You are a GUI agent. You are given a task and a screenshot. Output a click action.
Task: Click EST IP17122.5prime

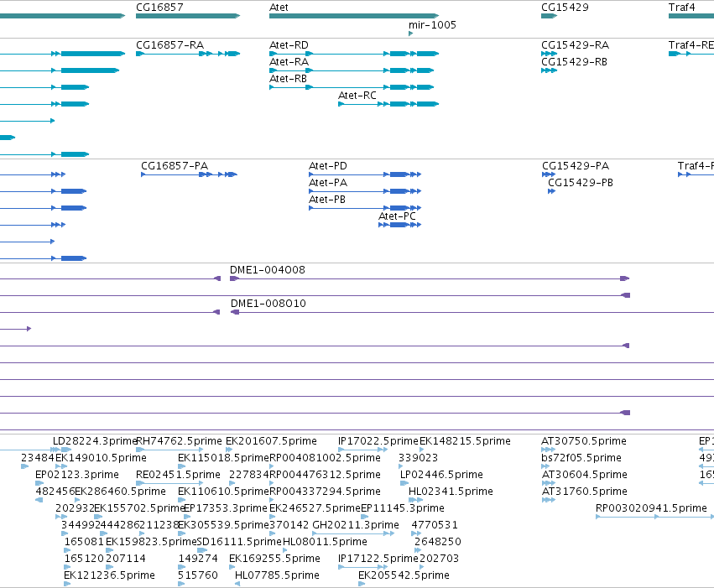[378, 559]
